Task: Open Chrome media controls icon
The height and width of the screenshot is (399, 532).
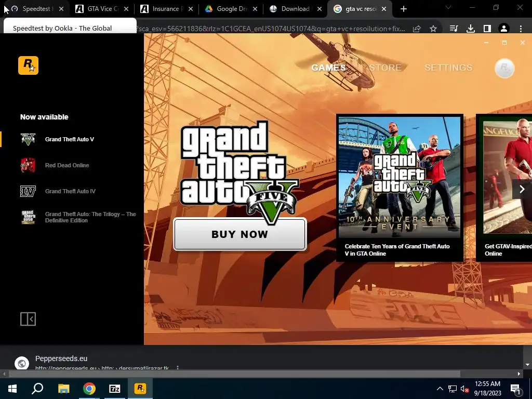Action: (x=454, y=29)
